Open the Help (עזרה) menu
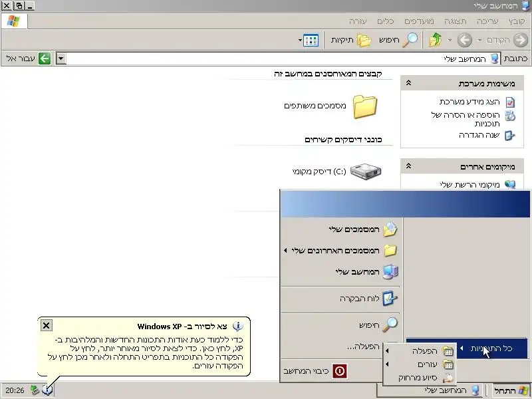 [x=358, y=21]
